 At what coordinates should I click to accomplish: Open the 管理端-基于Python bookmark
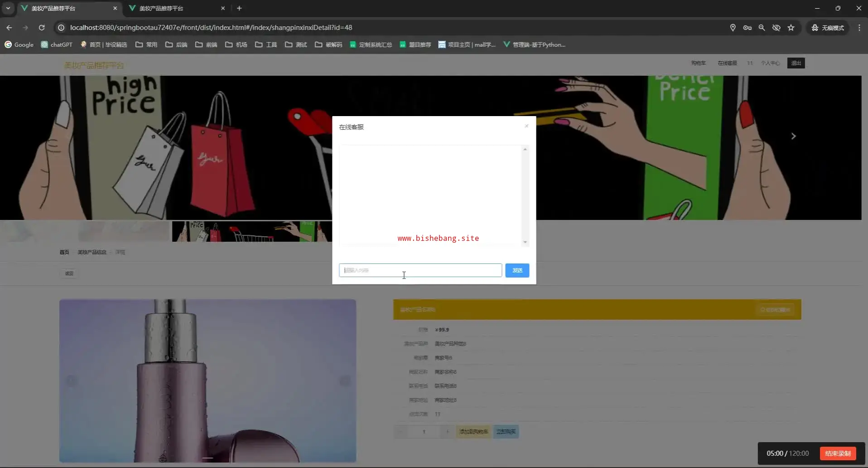click(535, 45)
